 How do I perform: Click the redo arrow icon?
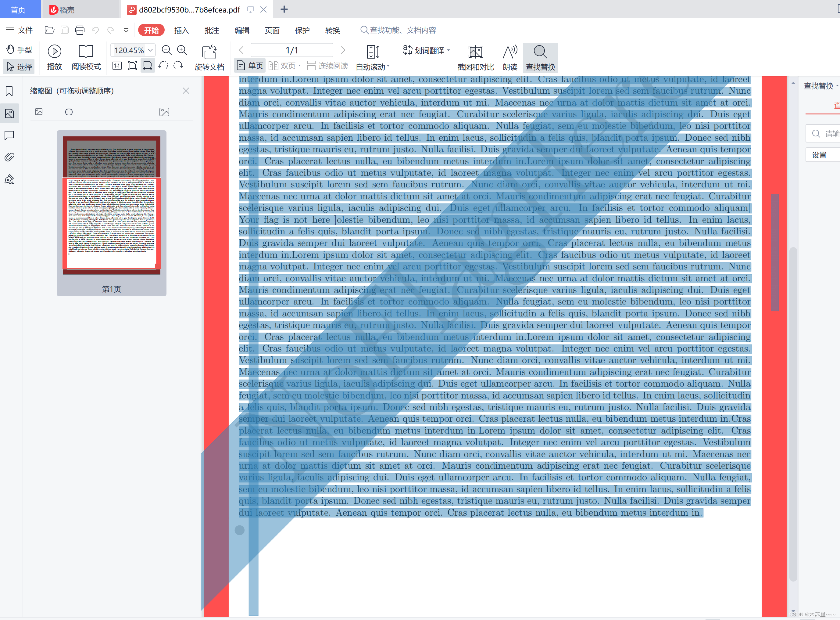click(x=111, y=30)
